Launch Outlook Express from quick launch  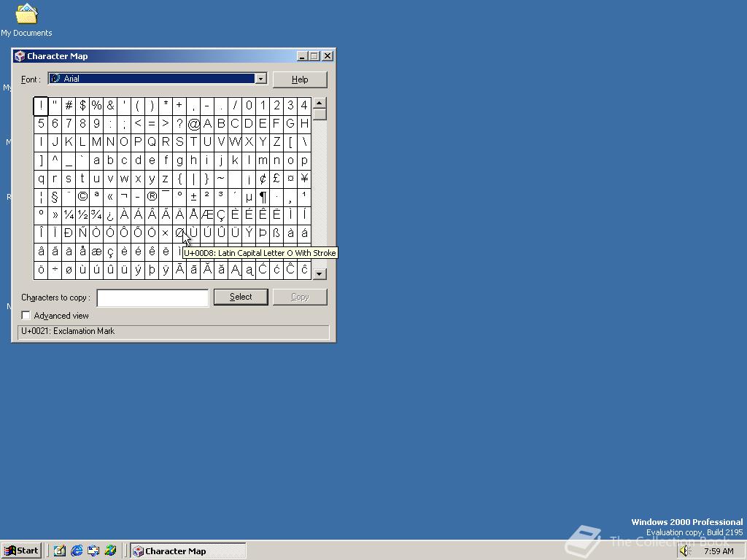pos(93,551)
